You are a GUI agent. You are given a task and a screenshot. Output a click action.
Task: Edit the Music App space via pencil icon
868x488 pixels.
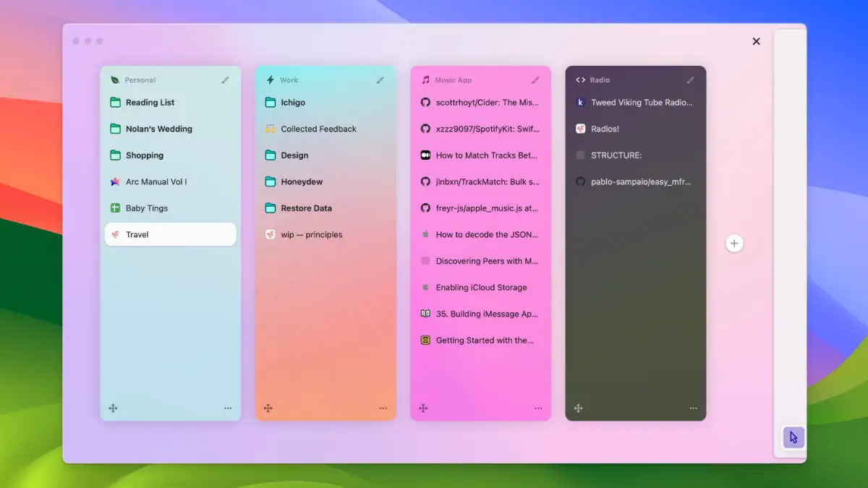(535, 80)
